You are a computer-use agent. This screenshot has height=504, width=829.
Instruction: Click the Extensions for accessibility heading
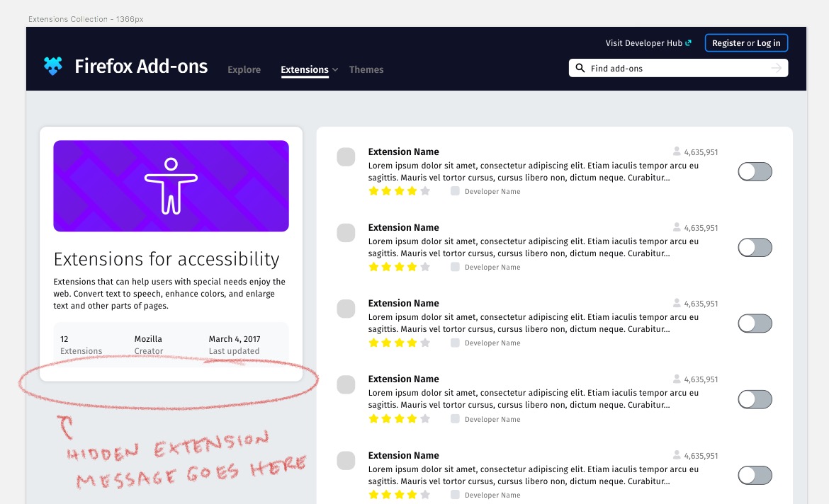point(167,259)
